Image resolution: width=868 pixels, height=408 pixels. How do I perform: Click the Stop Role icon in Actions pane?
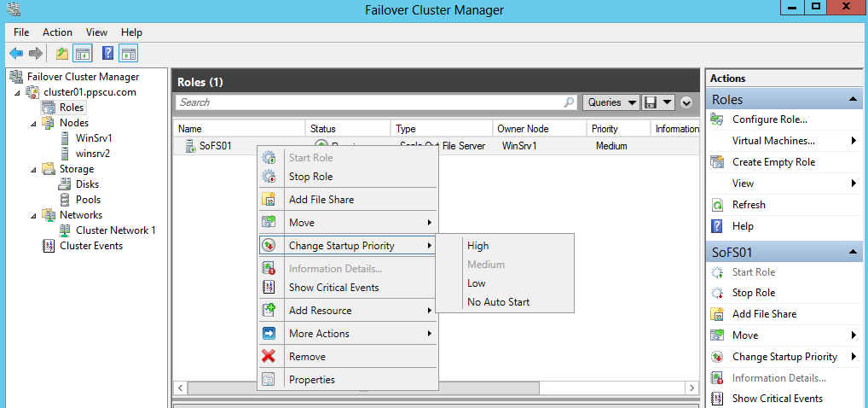717,293
